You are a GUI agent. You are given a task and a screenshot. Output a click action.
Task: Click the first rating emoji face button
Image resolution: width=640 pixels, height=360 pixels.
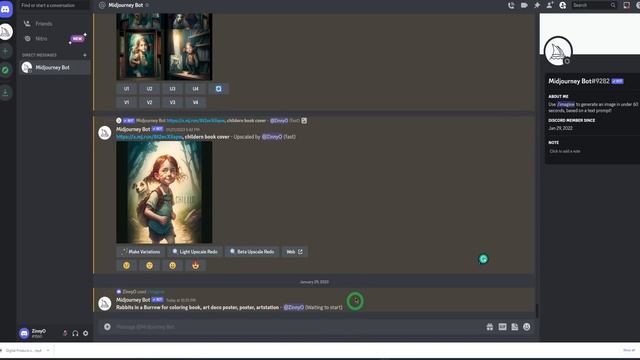(x=127, y=265)
